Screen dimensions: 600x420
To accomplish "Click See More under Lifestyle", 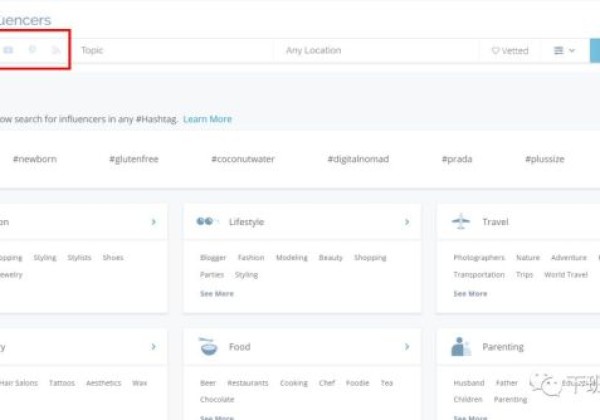I will [x=217, y=294].
